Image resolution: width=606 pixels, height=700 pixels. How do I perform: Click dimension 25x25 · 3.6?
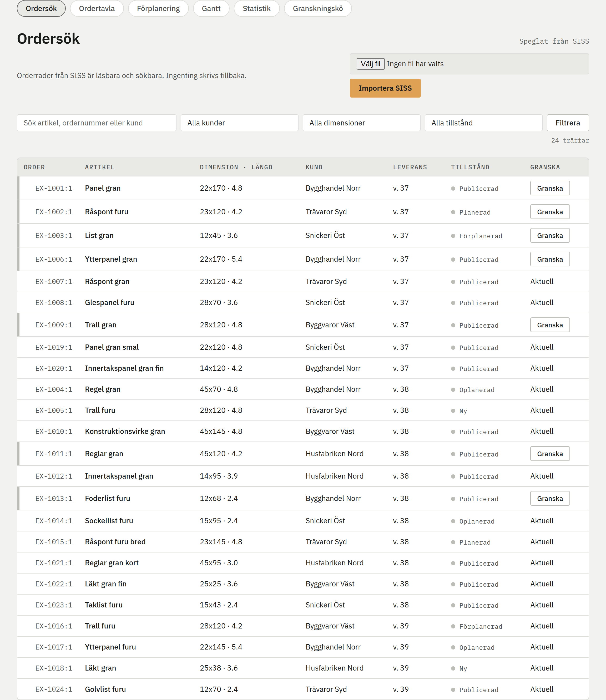pos(219,584)
